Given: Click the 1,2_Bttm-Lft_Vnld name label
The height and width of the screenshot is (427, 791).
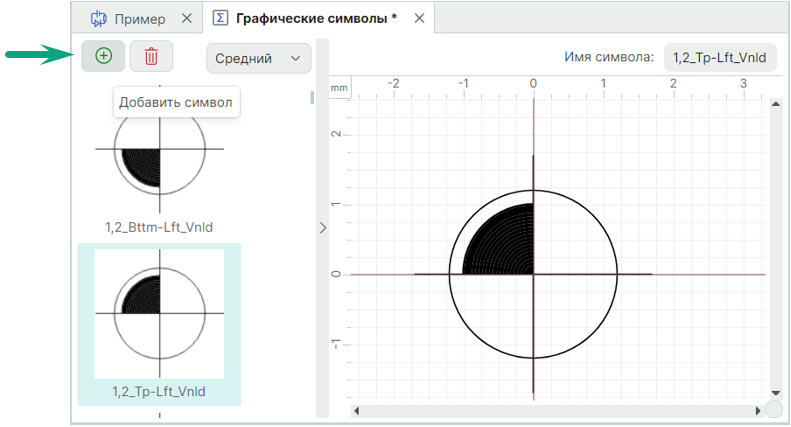Looking at the screenshot, I should (159, 227).
